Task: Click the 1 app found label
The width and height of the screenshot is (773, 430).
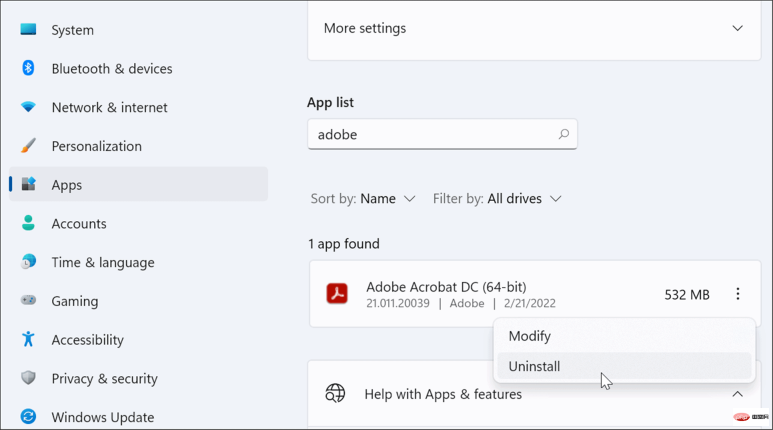Action: pos(344,244)
